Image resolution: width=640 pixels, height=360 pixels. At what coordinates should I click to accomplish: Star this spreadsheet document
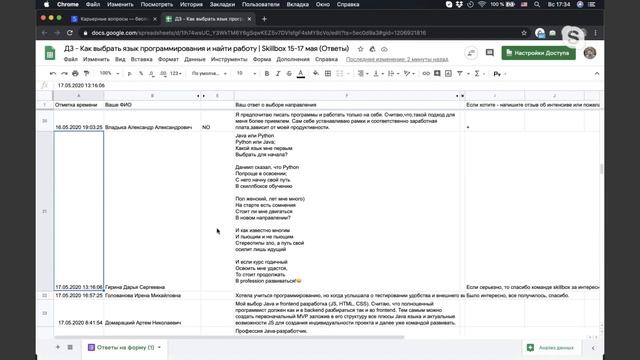point(360,49)
